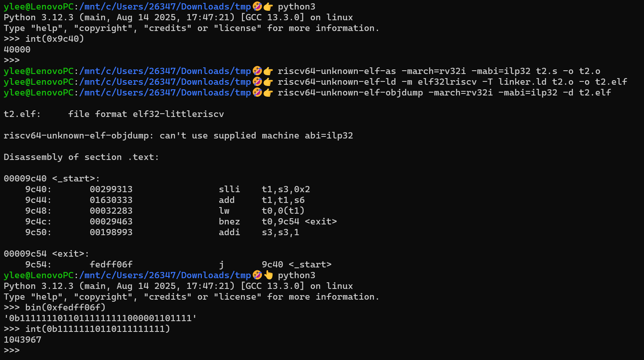
Task: Click the 00009c54 <exit>: label line
Action: (x=46, y=254)
